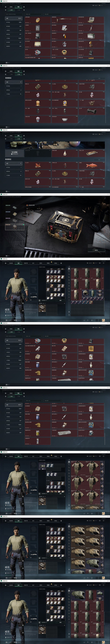Open dropdown beside search field in sixth window
The image size is (110, 644).
[x=34, y=336]
